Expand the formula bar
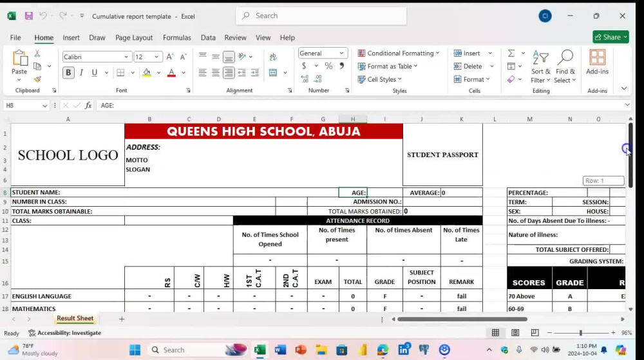Viewport: 644px width, 360px height. (627, 105)
